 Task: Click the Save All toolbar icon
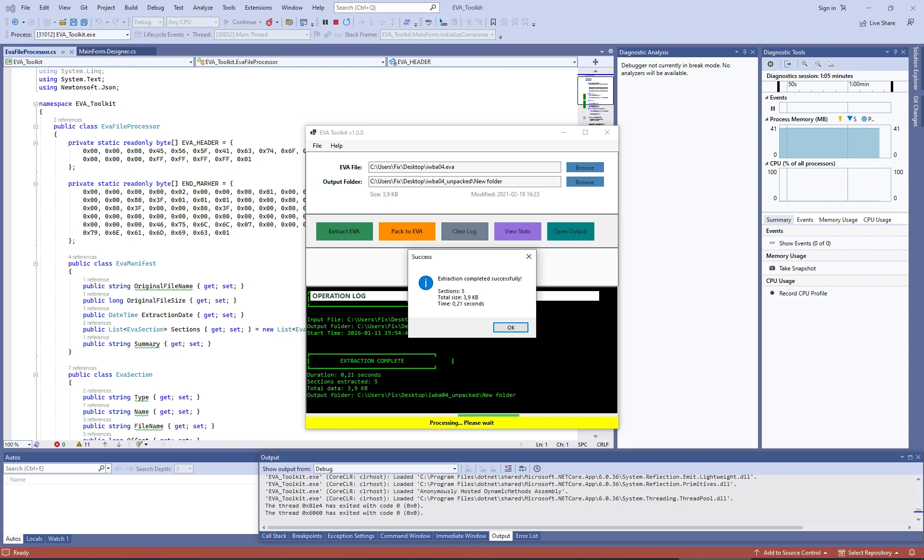(84, 22)
